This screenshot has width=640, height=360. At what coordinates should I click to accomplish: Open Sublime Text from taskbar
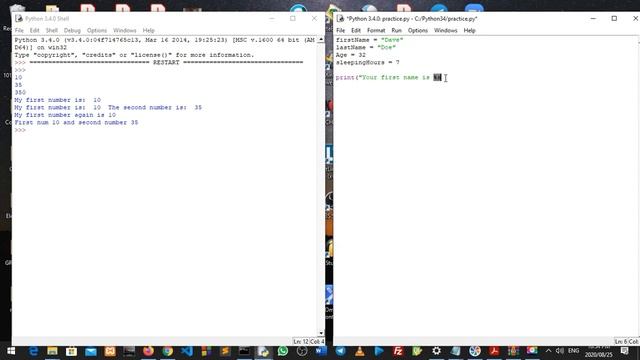225,351
